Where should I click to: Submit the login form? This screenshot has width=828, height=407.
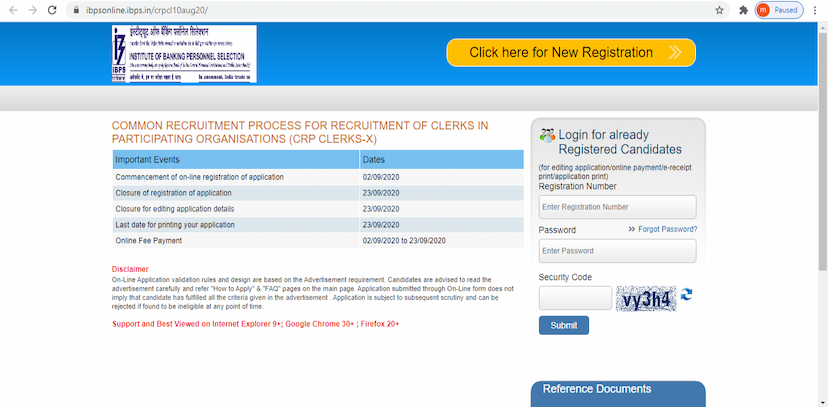coord(563,325)
